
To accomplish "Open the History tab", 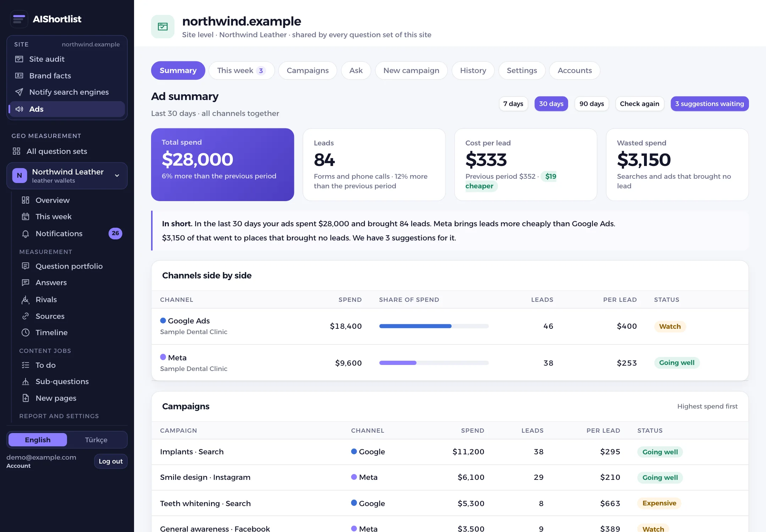I will click(473, 70).
